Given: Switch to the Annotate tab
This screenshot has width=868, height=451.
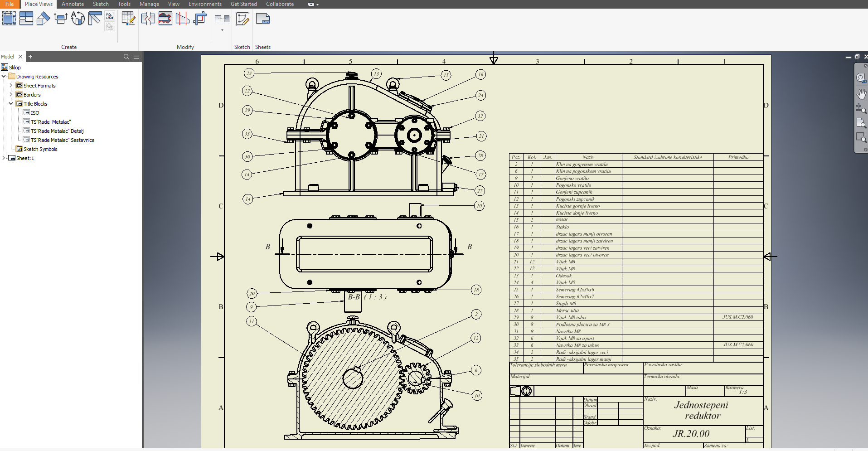Looking at the screenshot, I should (x=73, y=4).
